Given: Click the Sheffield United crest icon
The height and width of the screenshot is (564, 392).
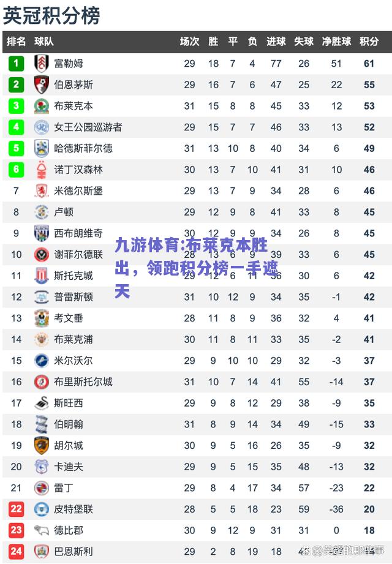Looking at the screenshot, I should tap(42, 254).
